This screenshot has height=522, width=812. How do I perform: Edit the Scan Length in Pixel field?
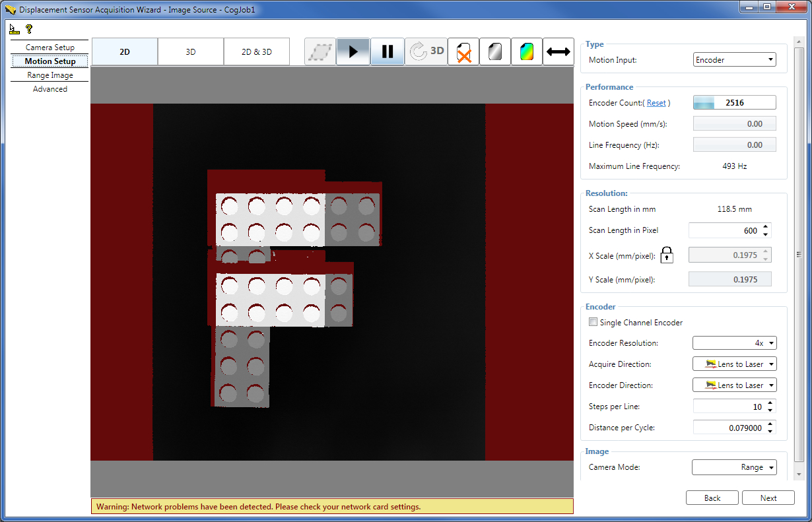[726, 230]
